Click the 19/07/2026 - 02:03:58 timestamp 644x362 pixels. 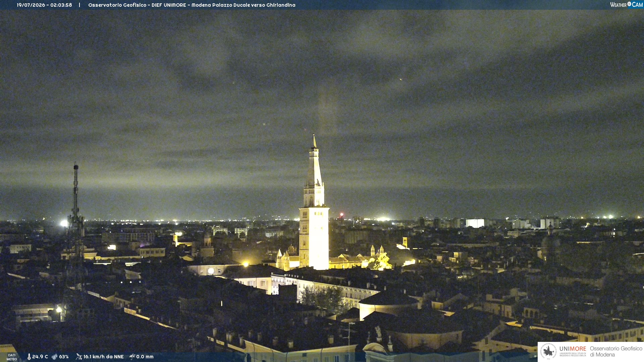[44, 5]
